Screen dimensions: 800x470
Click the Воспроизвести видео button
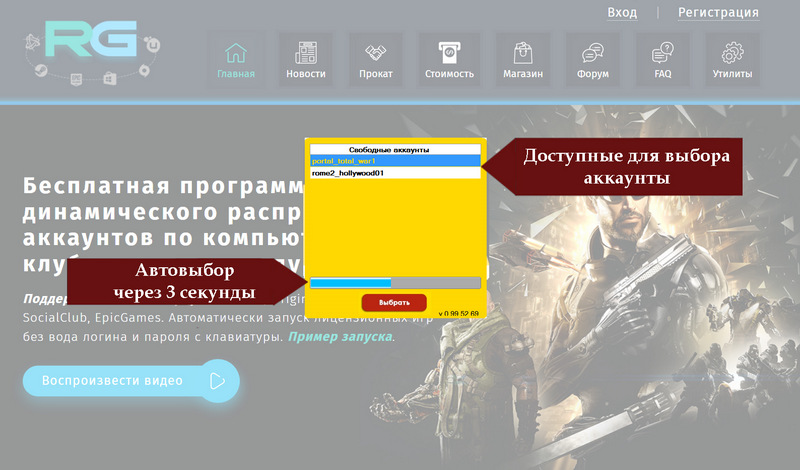pos(131,381)
